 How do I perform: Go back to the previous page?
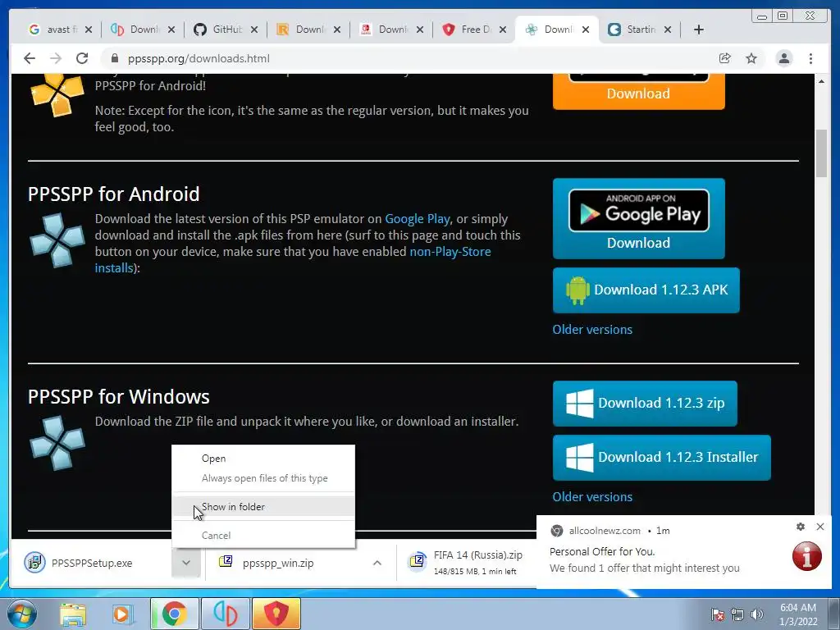coord(30,58)
